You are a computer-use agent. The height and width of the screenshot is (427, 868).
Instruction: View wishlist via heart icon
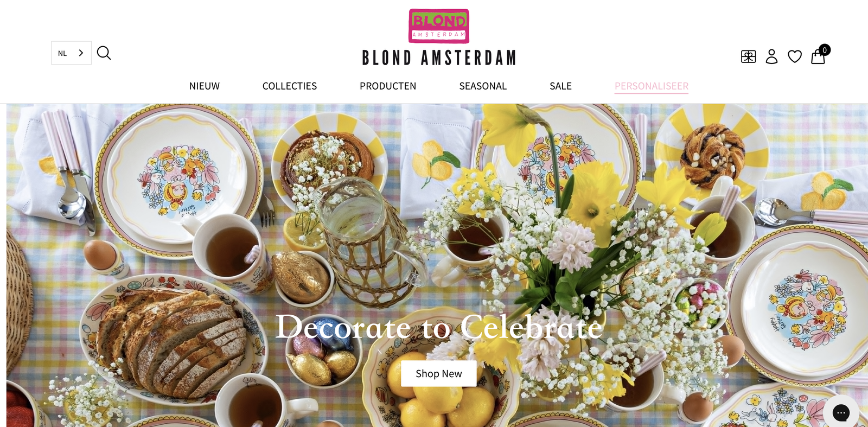pos(795,56)
